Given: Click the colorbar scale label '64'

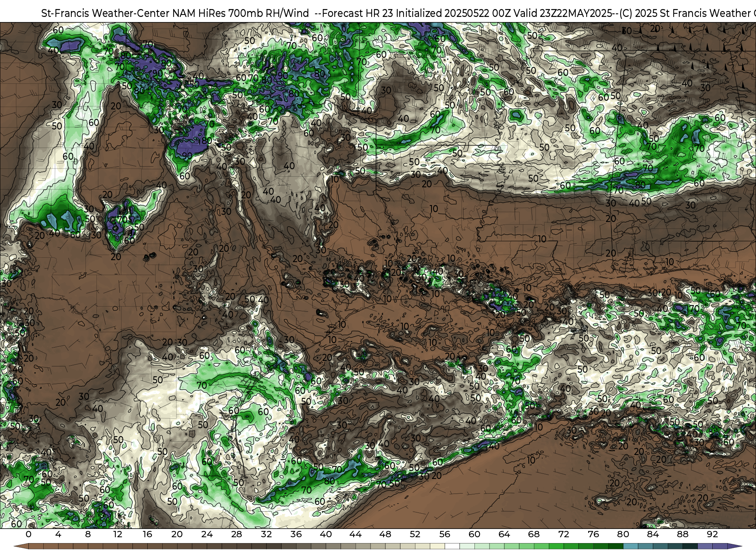Looking at the screenshot, I should click(x=504, y=534).
